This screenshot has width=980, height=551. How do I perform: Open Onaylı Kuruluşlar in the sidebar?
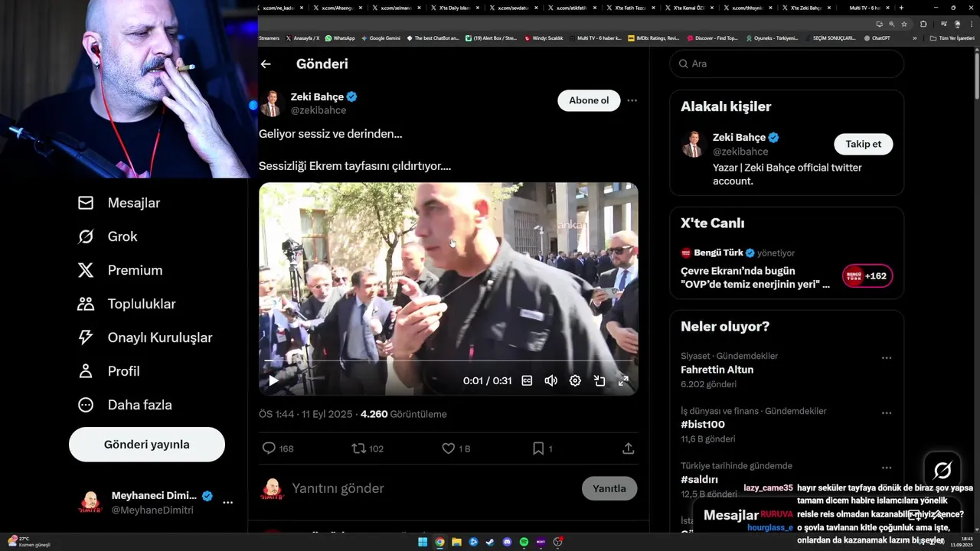[x=145, y=337]
